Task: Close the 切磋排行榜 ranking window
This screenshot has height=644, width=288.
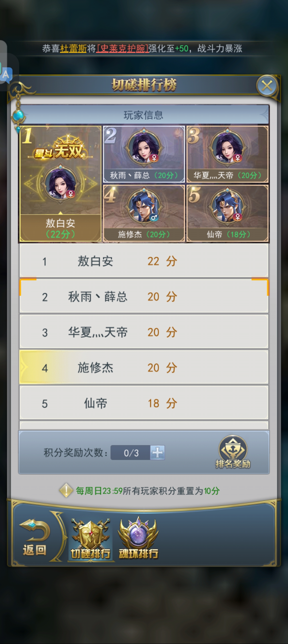Action: [x=267, y=86]
